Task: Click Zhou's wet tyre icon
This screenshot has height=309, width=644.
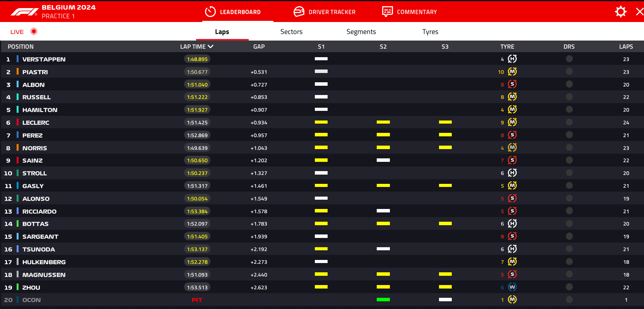Action: tap(512, 287)
